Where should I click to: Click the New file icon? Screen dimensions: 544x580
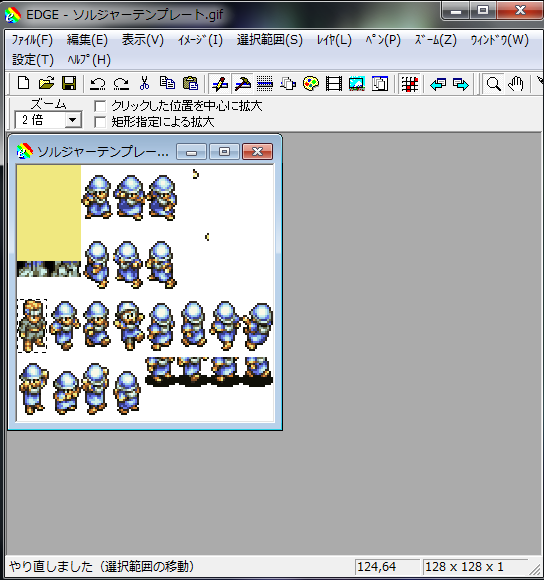[x=24, y=83]
